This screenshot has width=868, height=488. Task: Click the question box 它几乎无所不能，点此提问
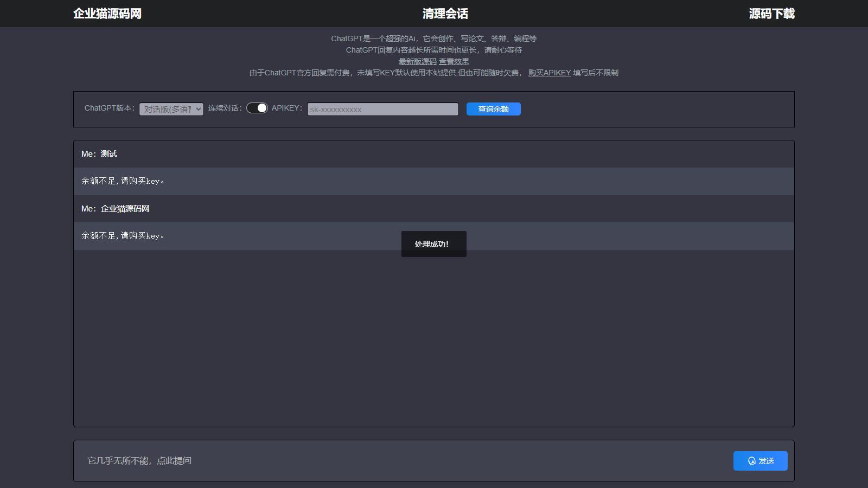[x=401, y=461]
